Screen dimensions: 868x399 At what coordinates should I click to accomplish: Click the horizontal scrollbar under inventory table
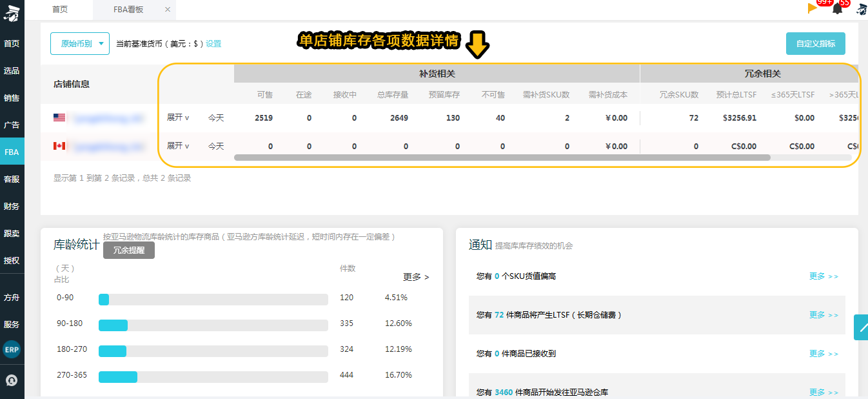[x=502, y=157]
